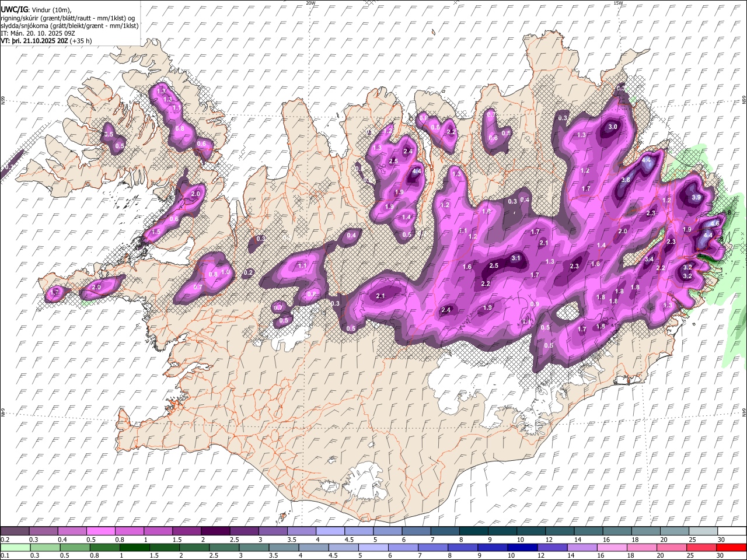Pick the deep navy 10–12 rain legend swatch
This screenshot has height=560, width=747.
(x=521, y=547)
